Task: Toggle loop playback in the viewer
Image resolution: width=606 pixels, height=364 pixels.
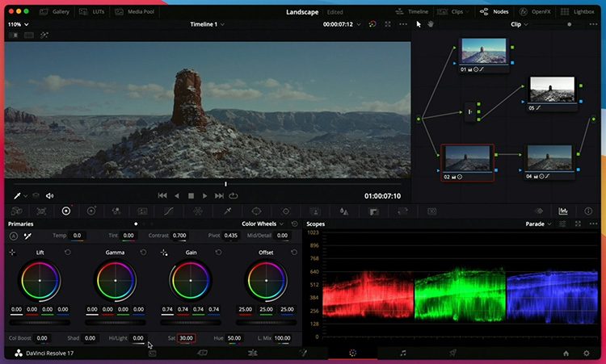Action: [234, 195]
